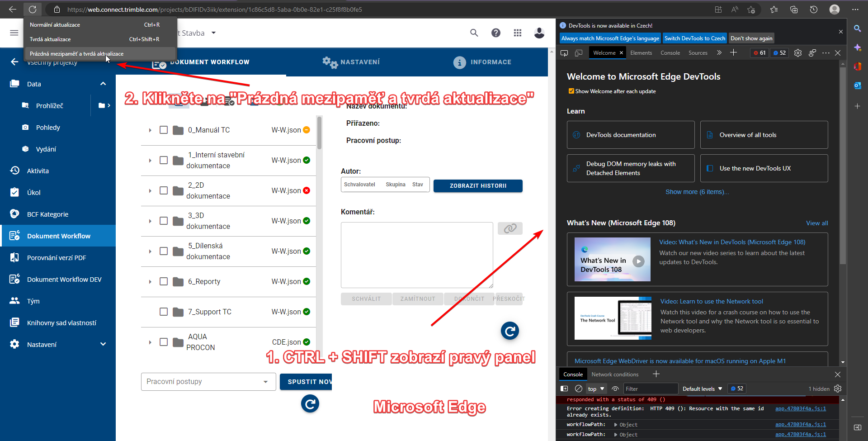Click the folder list scrollbar

click(x=319, y=133)
